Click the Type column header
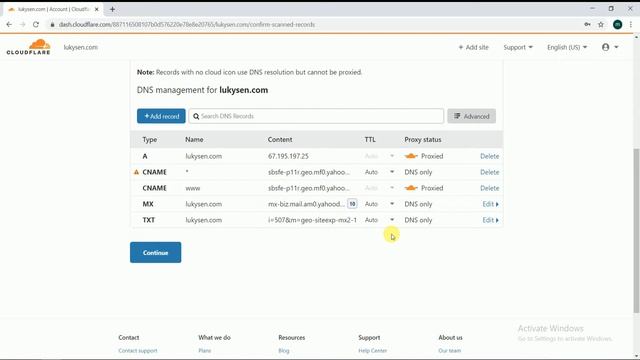This screenshot has width=640, height=360. click(149, 140)
